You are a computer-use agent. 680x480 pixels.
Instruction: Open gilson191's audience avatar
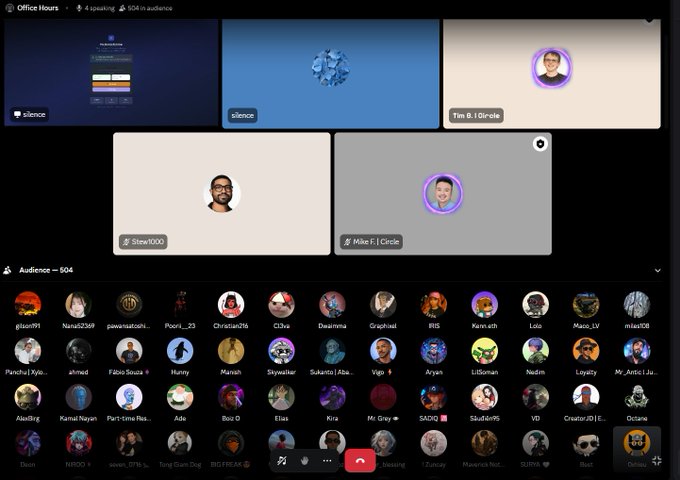[x=28, y=304]
